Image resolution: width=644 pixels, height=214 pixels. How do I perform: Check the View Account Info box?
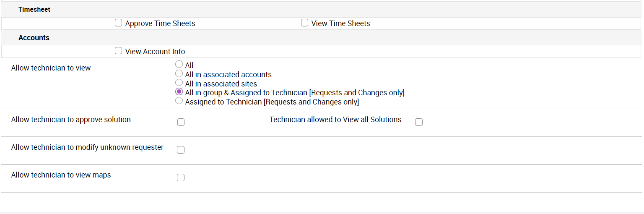[118, 51]
